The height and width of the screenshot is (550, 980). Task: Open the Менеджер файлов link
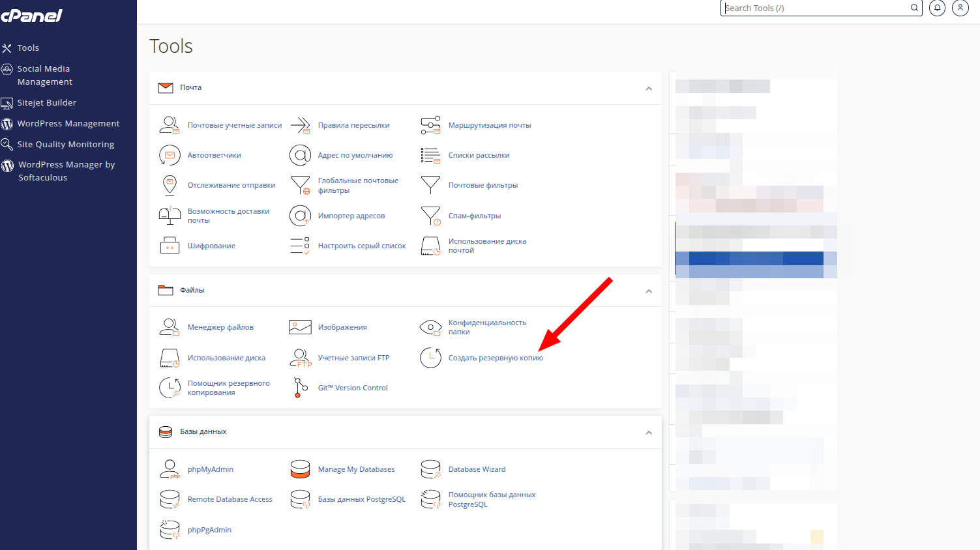(x=220, y=327)
